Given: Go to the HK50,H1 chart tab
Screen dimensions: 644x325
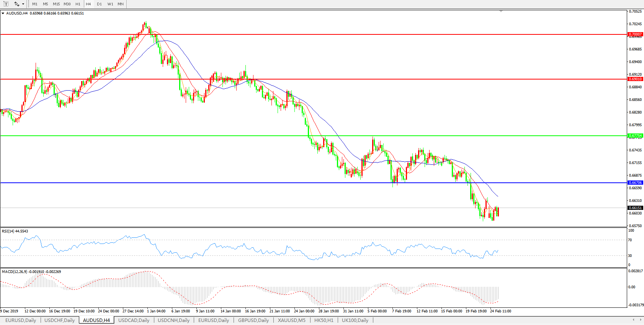Looking at the screenshot, I should coord(324,320).
